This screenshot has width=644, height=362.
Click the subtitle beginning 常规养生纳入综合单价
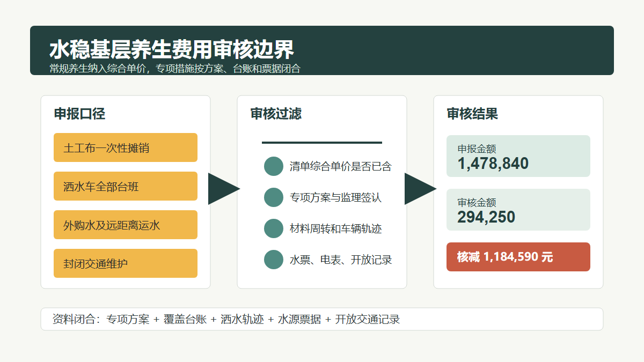pyautogui.click(x=175, y=69)
